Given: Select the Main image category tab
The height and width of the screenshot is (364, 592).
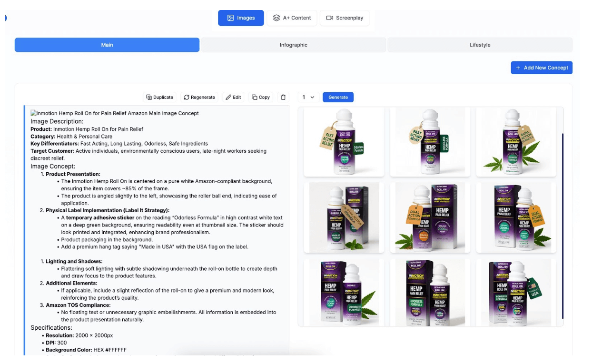Looking at the screenshot, I should 107,45.
